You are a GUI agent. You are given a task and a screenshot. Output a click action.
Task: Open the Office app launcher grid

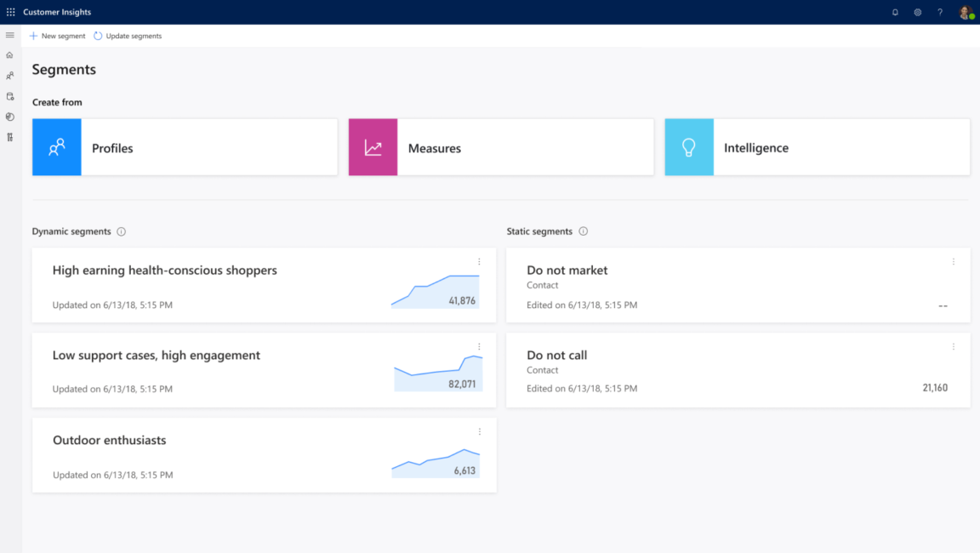click(x=9, y=11)
